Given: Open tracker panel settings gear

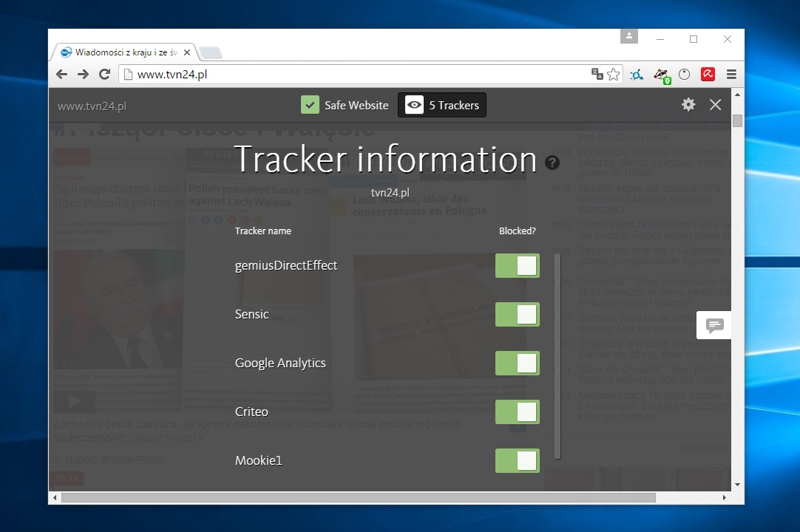Looking at the screenshot, I should (688, 105).
